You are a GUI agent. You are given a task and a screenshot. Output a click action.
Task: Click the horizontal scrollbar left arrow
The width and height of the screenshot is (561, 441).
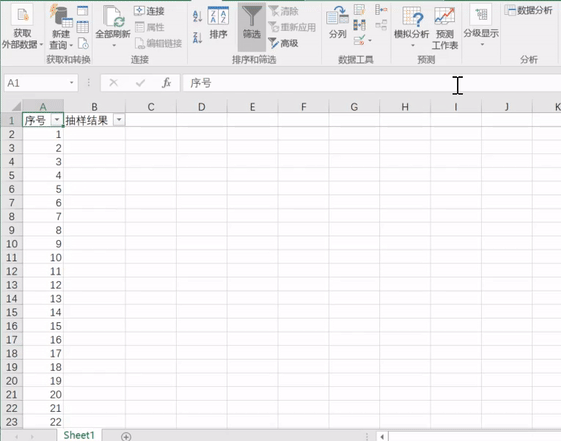[382, 436]
